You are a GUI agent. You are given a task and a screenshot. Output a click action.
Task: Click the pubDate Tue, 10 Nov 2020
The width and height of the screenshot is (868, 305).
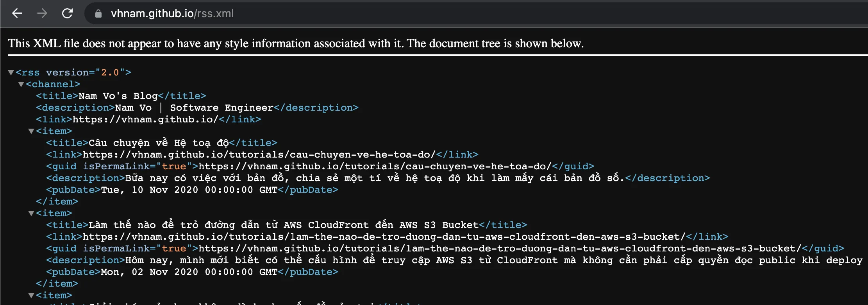pos(189,190)
